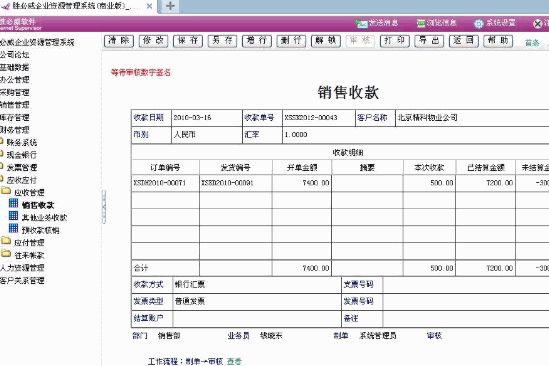The height and width of the screenshot is (366, 549).
Task: Go back with 返回
Action: pos(464,41)
